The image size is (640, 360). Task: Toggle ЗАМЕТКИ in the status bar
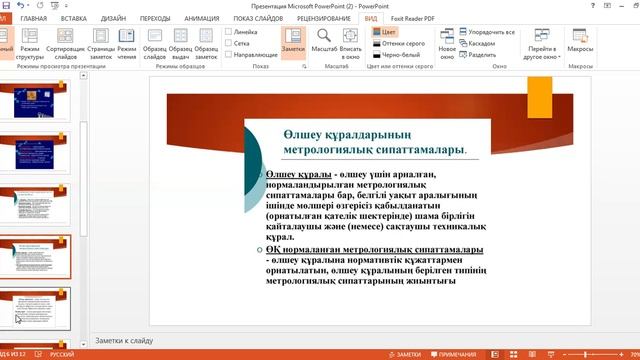404,354
